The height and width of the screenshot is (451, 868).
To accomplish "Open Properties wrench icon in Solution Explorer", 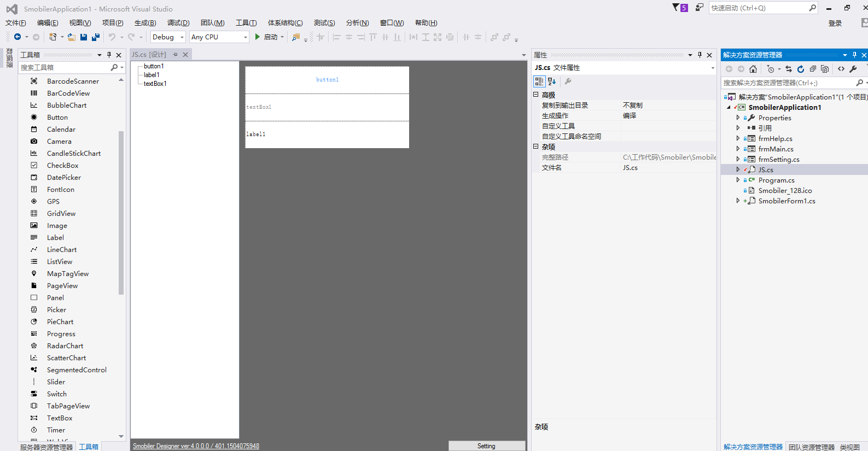I will coord(853,69).
